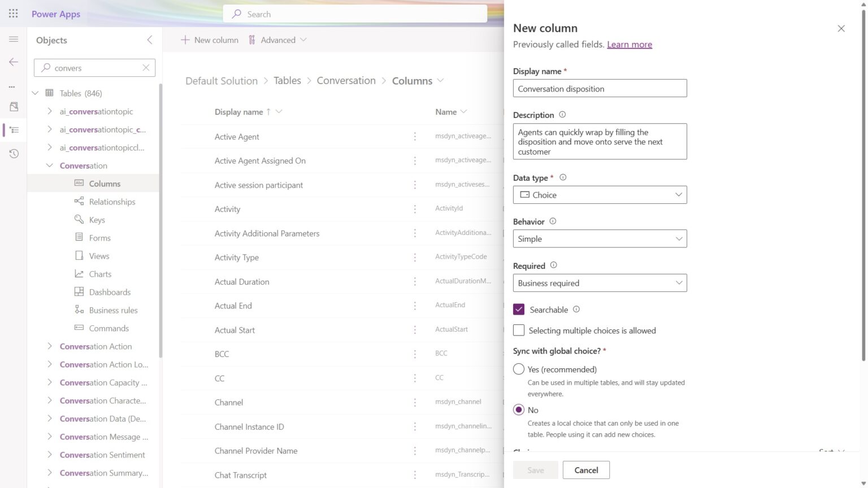868x488 pixels.
Task: Open the app launcher waffle icon
Action: 13,14
